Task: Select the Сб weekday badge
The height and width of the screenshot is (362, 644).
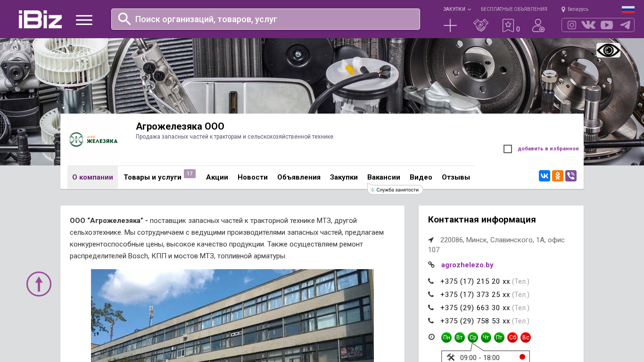Action: coord(512,337)
